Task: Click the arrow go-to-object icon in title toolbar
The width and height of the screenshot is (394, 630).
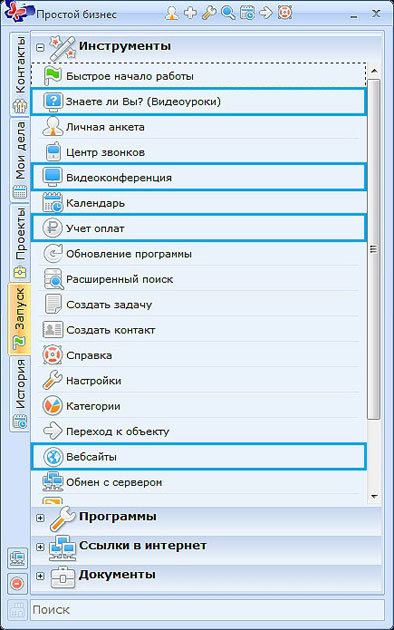Action: pyautogui.click(x=265, y=13)
